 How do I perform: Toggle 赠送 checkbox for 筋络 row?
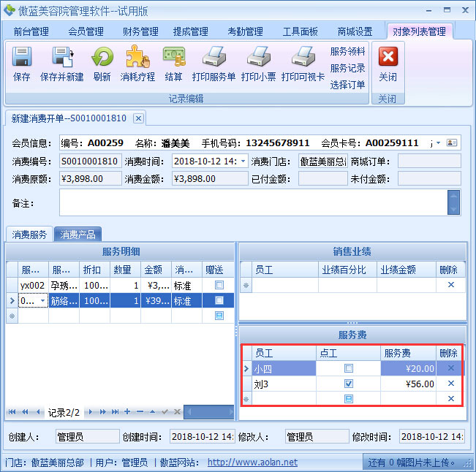[x=219, y=300]
